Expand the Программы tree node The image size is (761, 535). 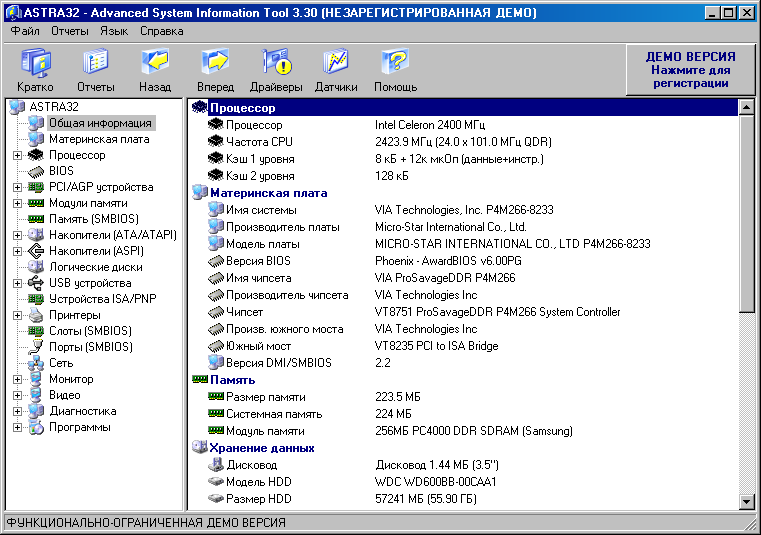tap(17, 428)
